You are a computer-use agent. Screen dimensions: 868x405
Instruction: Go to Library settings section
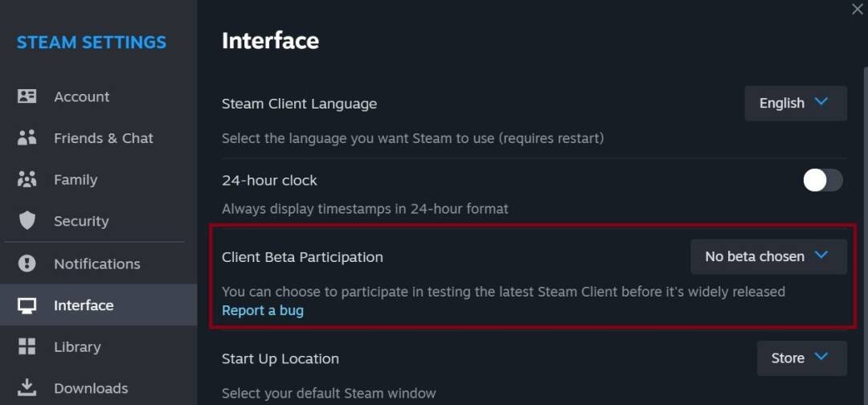point(77,347)
